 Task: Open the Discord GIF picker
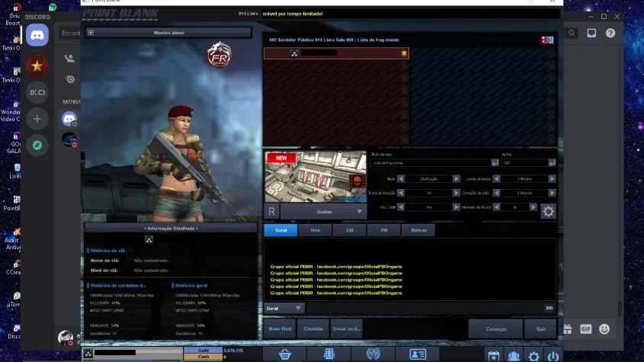[585, 328]
